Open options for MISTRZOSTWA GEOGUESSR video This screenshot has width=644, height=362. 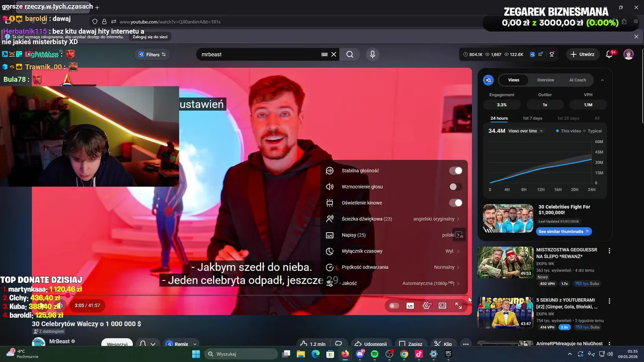[x=609, y=250]
